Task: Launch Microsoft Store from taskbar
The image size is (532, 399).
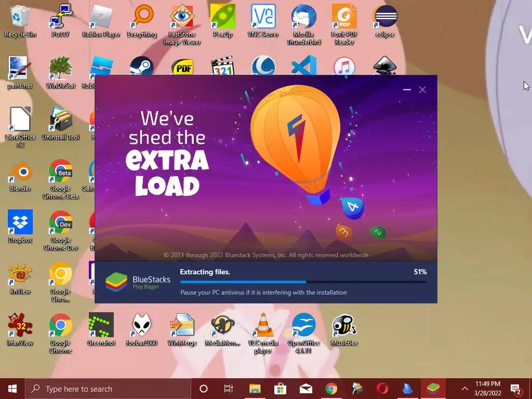Action: [x=280, y=389]
